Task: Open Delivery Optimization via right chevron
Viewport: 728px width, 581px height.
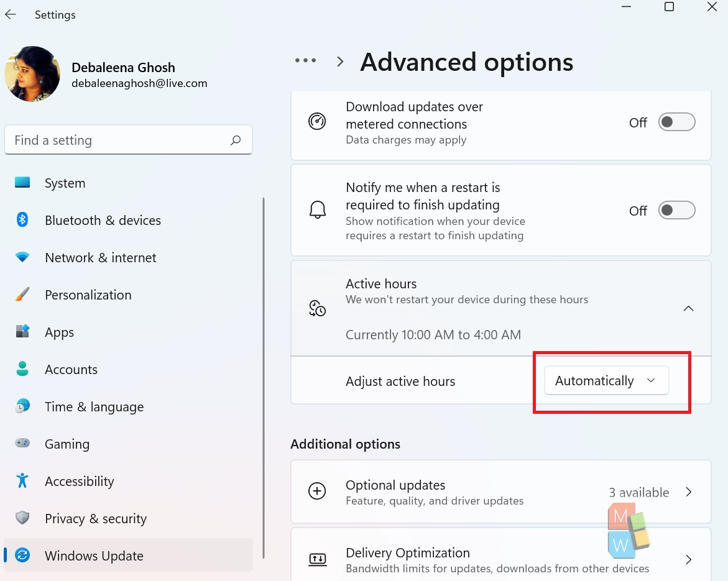Action: point(689,560)
